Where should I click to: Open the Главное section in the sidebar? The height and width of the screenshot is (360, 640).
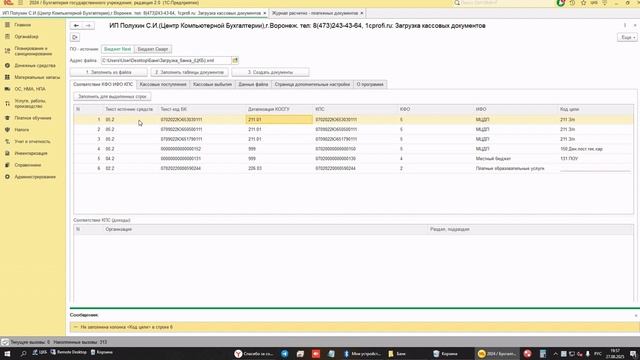[x=22, y=25]
